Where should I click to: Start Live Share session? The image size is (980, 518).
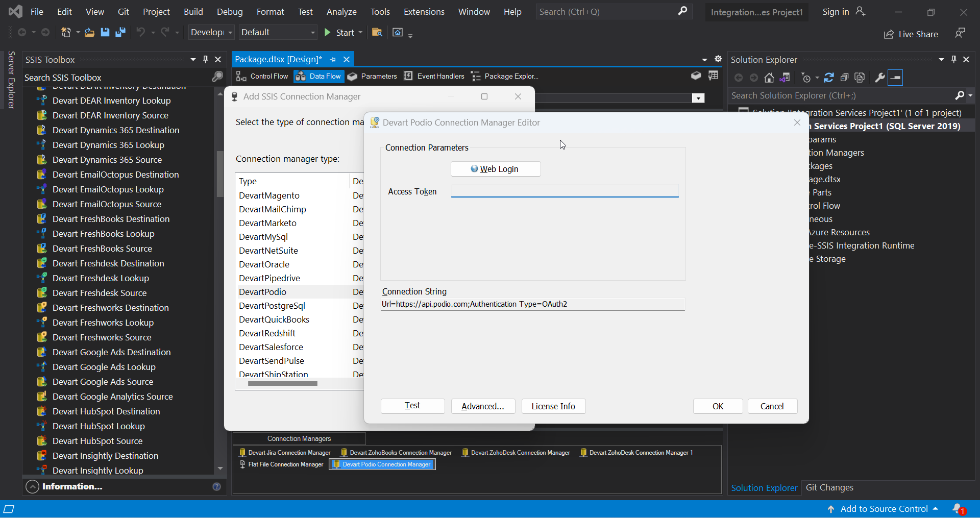912,34
